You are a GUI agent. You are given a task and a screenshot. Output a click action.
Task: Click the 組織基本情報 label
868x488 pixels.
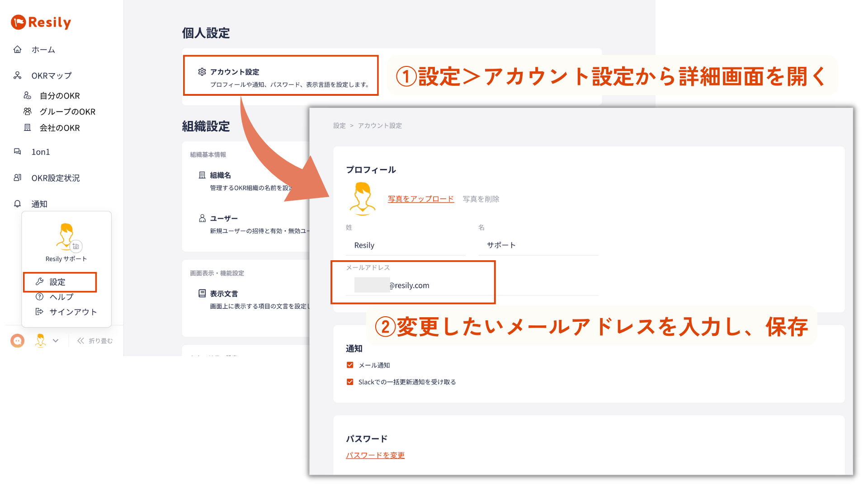pyautogui.click(x=208, y=155)
